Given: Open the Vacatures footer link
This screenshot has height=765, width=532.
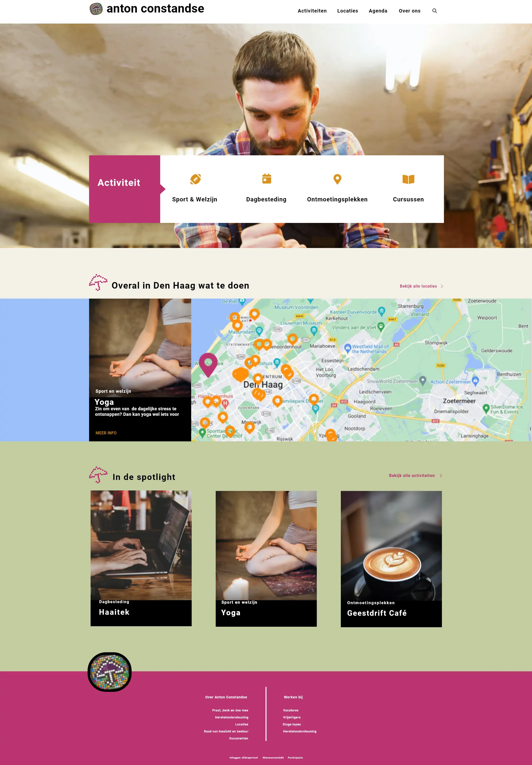Looking at the screenshot, I should 291,710.
